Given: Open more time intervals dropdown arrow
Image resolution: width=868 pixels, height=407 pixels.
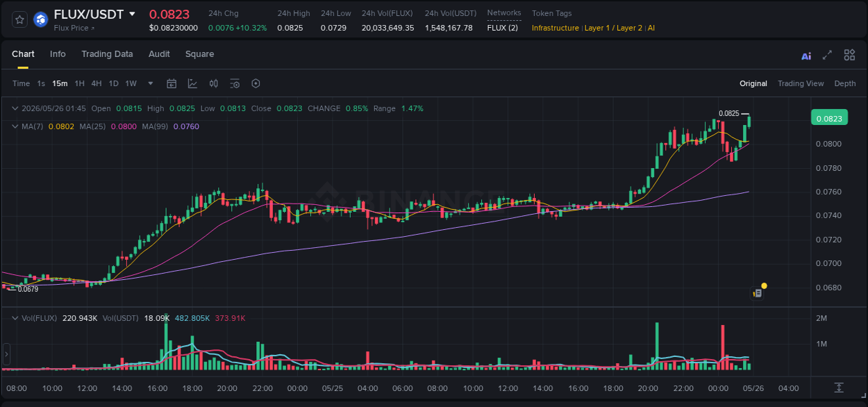Looking at the screenshot, I should tap(151, 83).
